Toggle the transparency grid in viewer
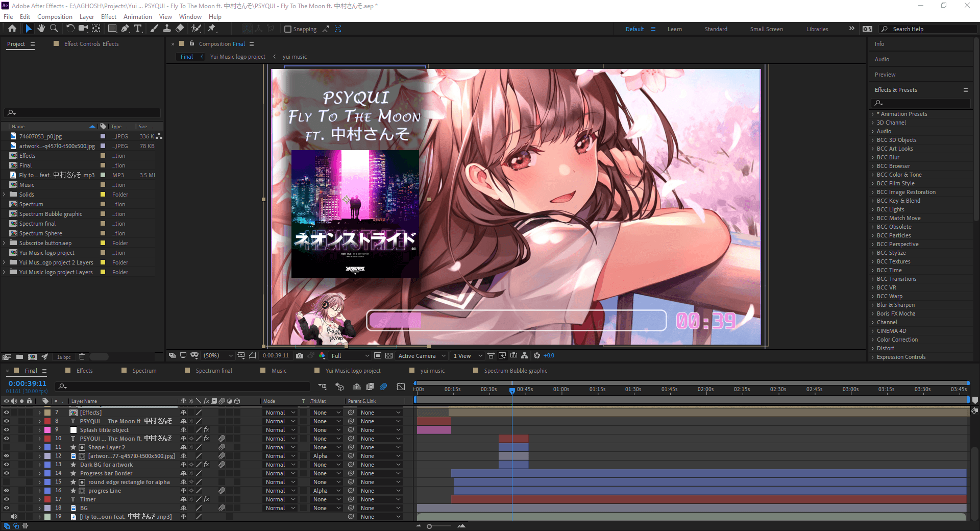 click(389, 356)
